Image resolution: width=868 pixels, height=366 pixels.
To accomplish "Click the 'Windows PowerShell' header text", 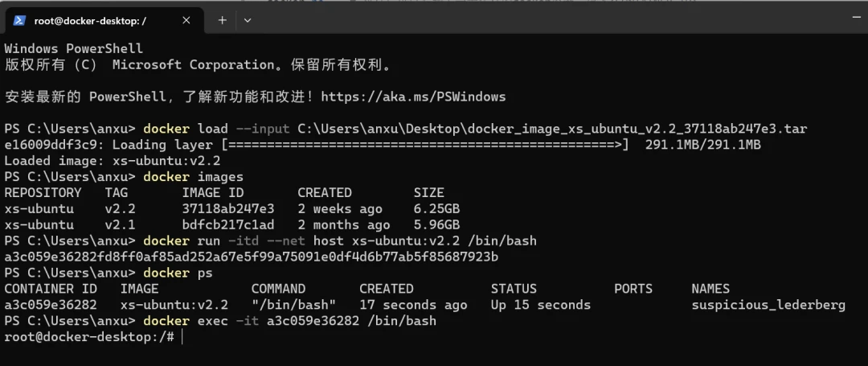I will pos(74,49).
